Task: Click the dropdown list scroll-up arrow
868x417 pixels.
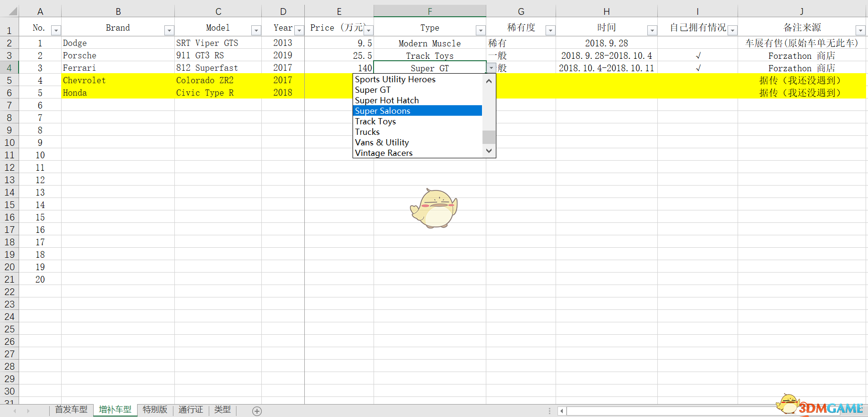Action: coord(489,81)
